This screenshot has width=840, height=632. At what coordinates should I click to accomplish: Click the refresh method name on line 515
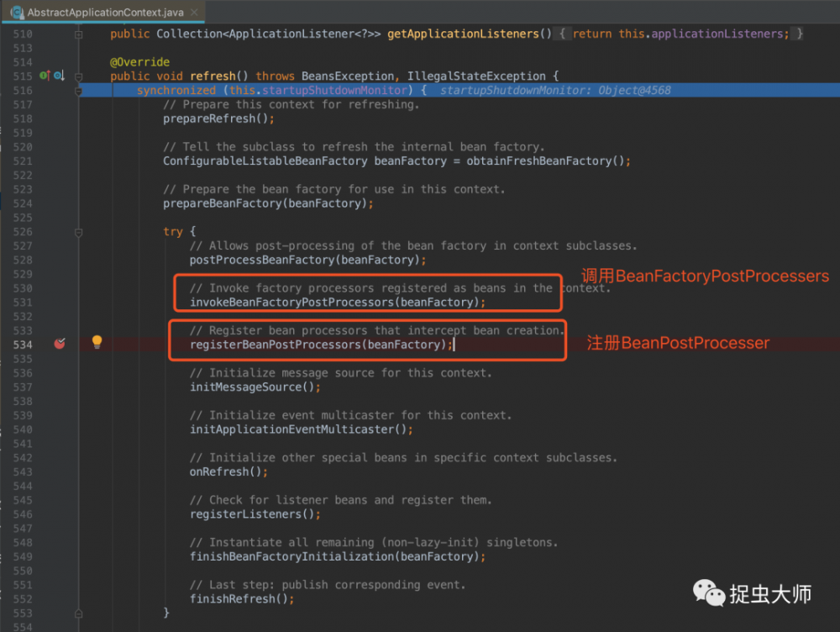pos(213,76)
